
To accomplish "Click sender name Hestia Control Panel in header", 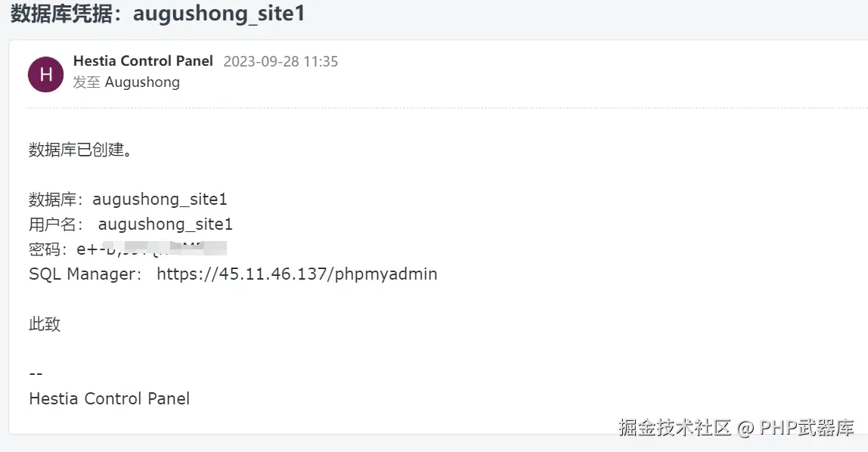I will pyautogui.click(x=143, y=61).
